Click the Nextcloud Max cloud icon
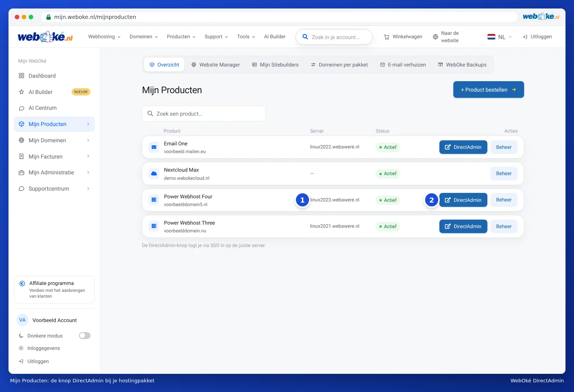 (x=154, y=174)
